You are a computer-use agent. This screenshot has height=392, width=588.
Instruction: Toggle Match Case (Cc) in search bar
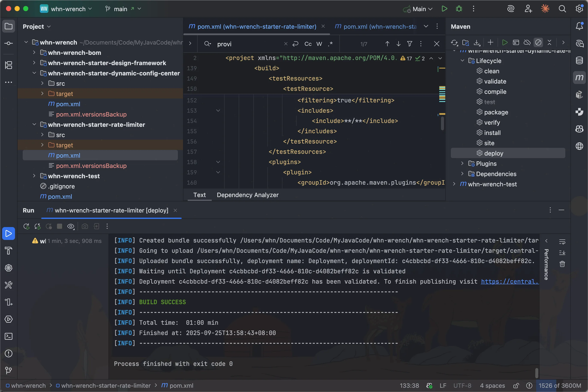pyautogui.click(x=308, y=44)
